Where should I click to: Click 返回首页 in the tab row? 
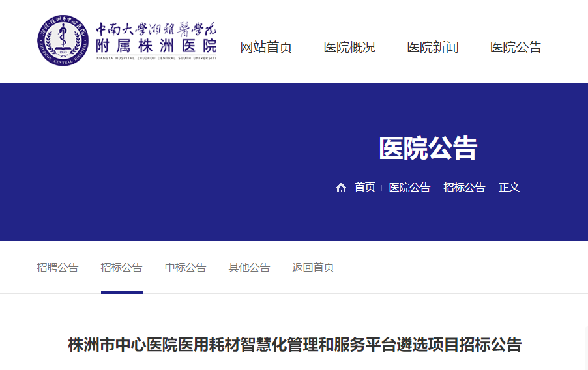(313, 268)
